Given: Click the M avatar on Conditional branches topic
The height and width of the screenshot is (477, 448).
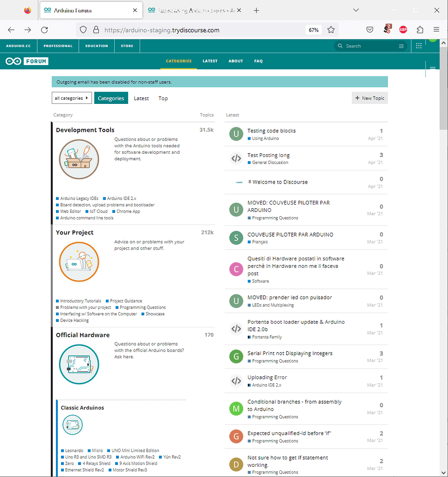Looking at the screenshot, I should pyautogui.click(x=236, y=409).
